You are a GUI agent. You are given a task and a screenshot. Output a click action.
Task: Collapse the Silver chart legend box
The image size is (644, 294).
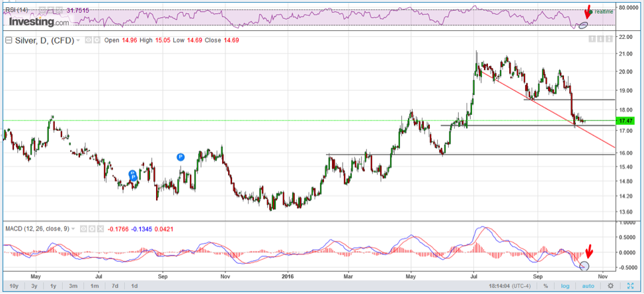8,40
